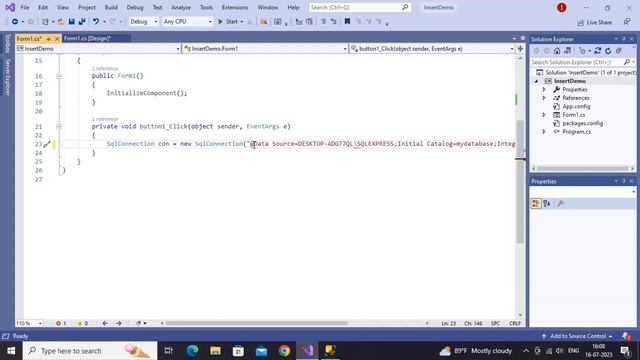The width and height of the screenshot is (640, 360).
Task: Click the Navigate Backward toolbar icon
Action: pos(15,22)
